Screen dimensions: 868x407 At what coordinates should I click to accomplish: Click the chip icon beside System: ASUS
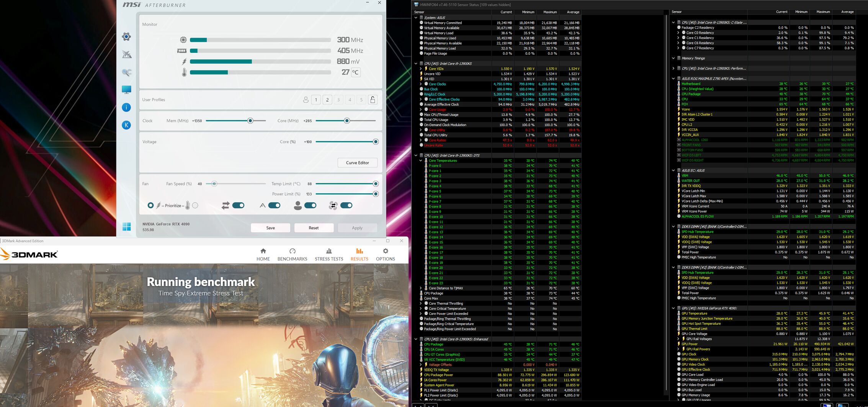click(x=421, y=18)
